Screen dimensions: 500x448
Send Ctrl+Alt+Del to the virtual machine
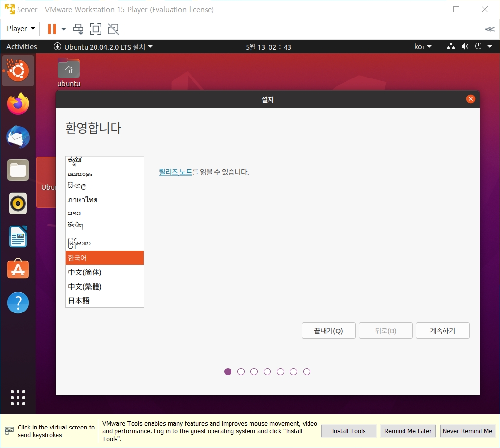point(78,29)
